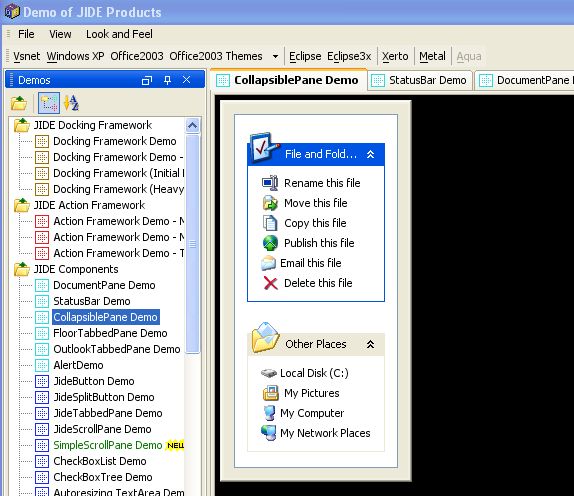Apply the Xerto look and feel
Viewport: 574px width, 496px height.
[395, 56]
